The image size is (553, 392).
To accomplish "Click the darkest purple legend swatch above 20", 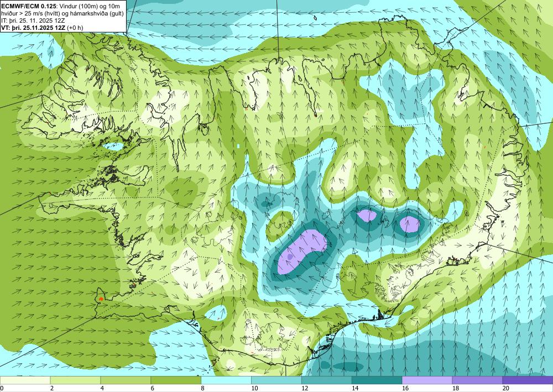I will click(528, 380).
